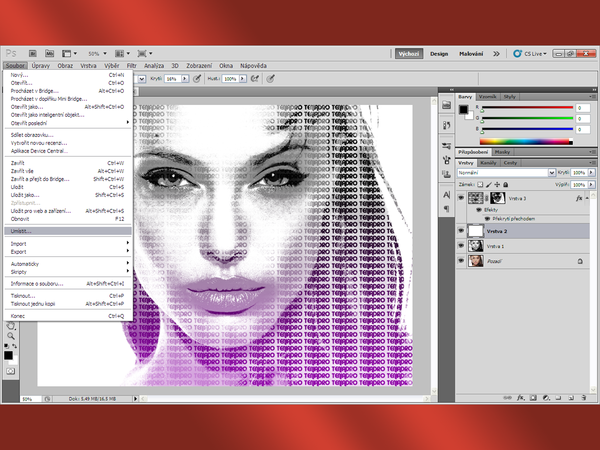Pick a color from the spectrum ramp
Screen dimensions: 600x450
pyautogui.click(x=532, y=140)
